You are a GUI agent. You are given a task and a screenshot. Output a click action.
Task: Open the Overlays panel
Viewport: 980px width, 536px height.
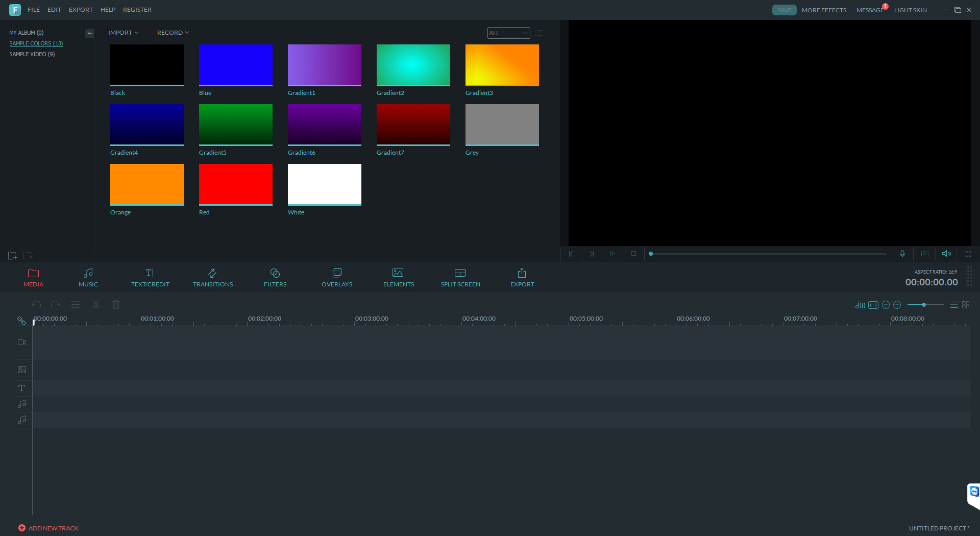[336, 277]
